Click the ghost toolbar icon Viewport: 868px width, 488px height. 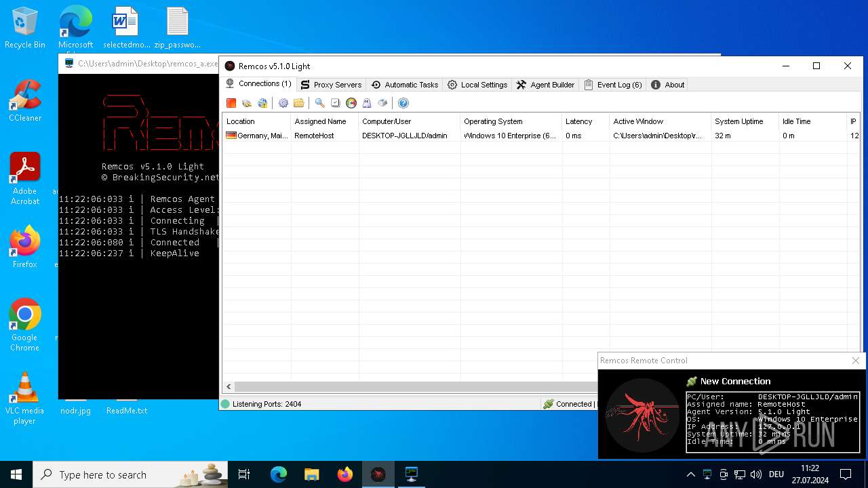click(367, 103)
